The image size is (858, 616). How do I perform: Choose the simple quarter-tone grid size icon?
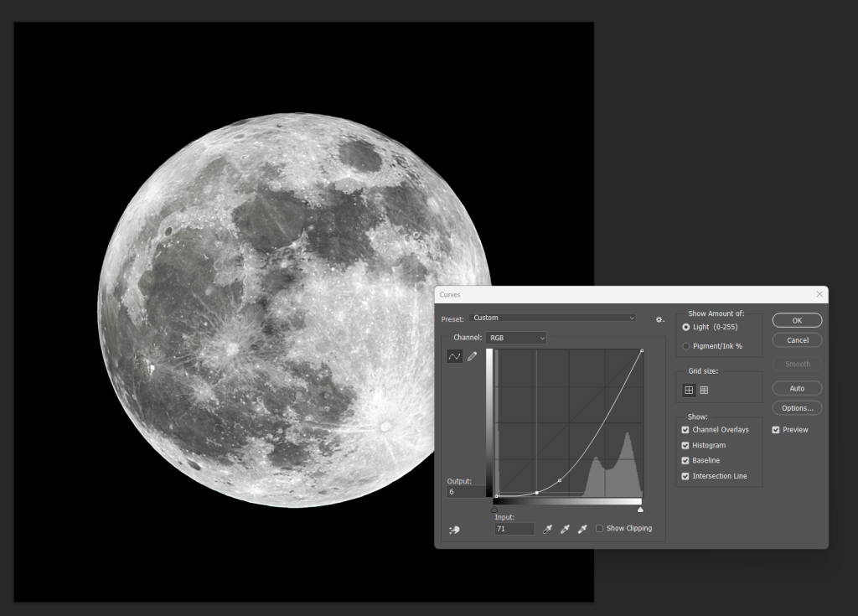(x=689, y=390)
